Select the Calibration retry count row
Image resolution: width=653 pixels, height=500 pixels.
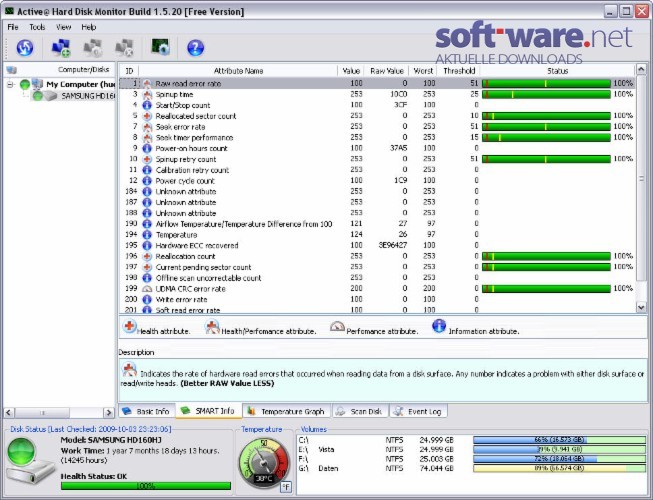pyautogui.click(x=377, y=170)
